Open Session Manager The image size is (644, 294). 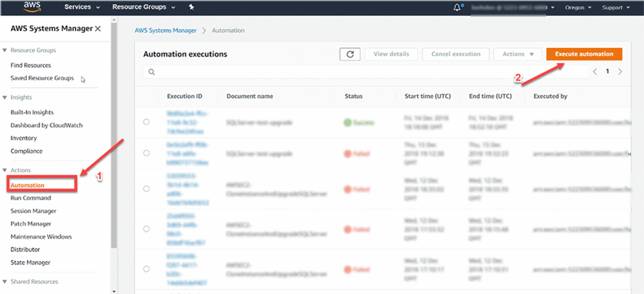pos(33,211)
